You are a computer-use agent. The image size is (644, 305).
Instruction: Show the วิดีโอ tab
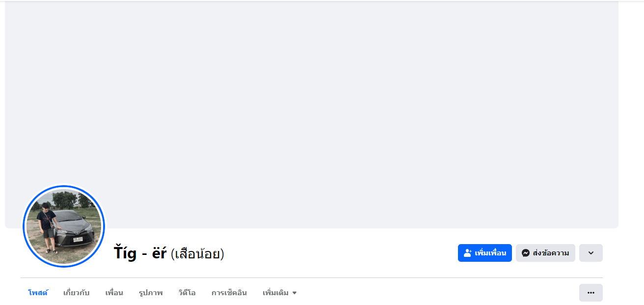[x=187, y=293]
